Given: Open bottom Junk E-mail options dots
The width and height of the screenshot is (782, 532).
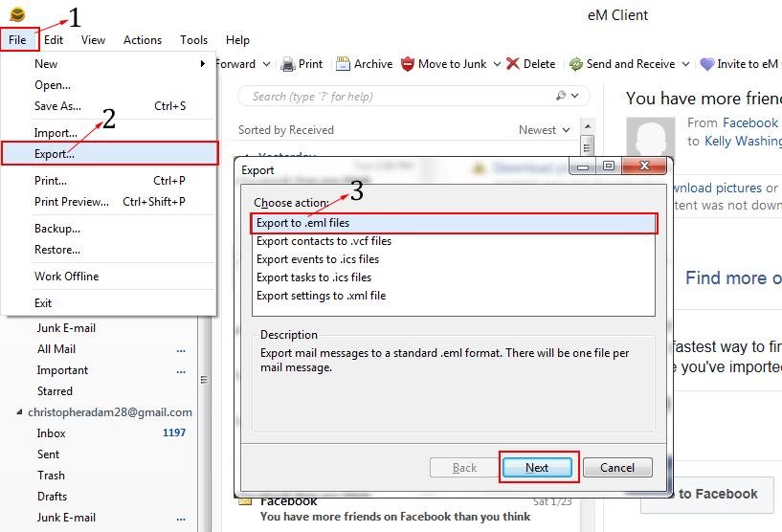Looking at the screenshot, I should click(181, 520).
